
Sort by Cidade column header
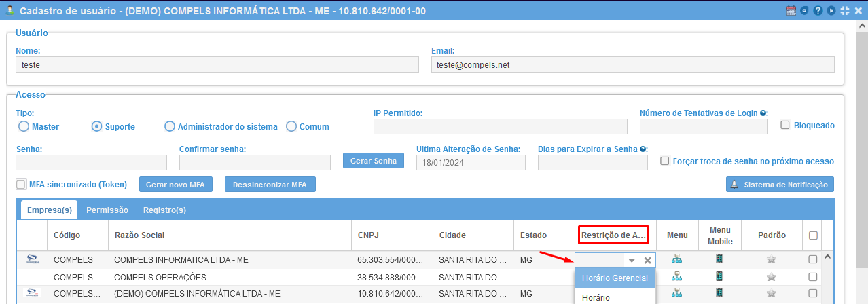click(473, 235)
